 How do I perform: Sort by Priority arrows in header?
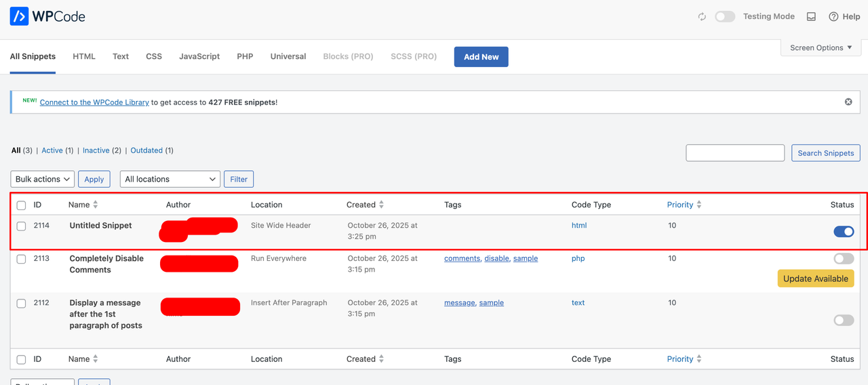coord(699,205)
